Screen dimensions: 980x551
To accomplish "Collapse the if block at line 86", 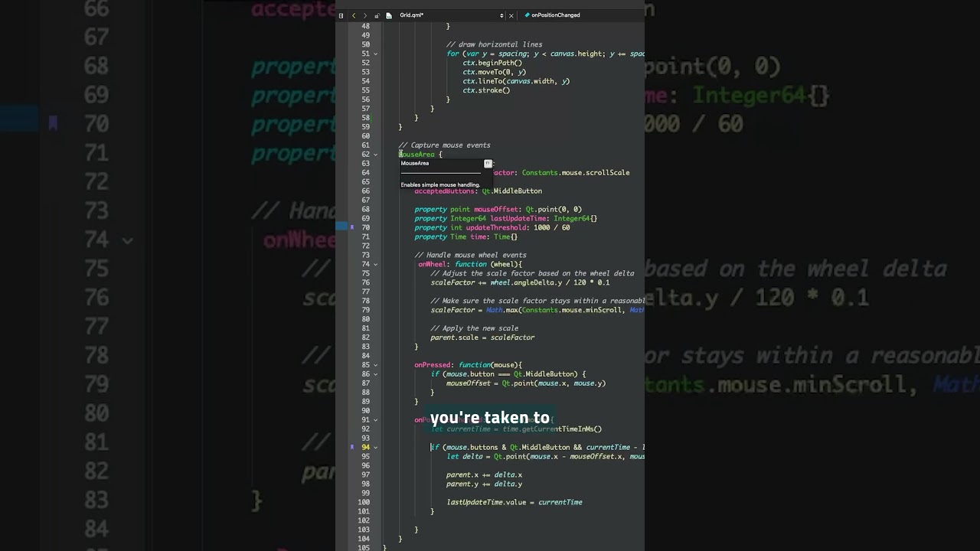I will tap(375, 374).
